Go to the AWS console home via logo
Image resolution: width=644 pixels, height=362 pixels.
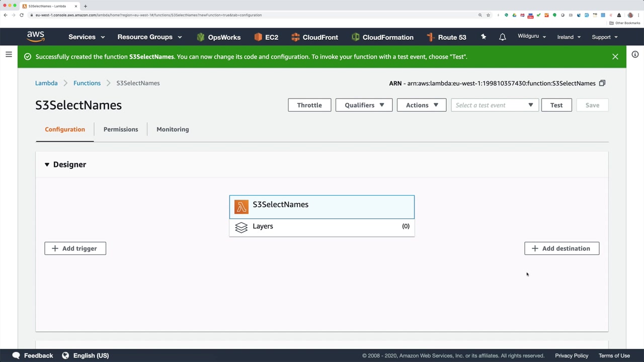[x=36, y=37]
